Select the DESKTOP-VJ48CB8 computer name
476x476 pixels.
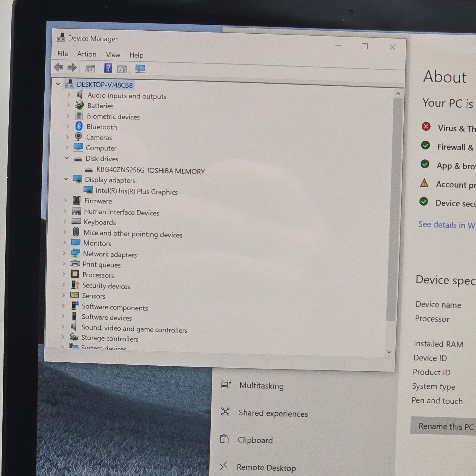click(x=105, y=85)
